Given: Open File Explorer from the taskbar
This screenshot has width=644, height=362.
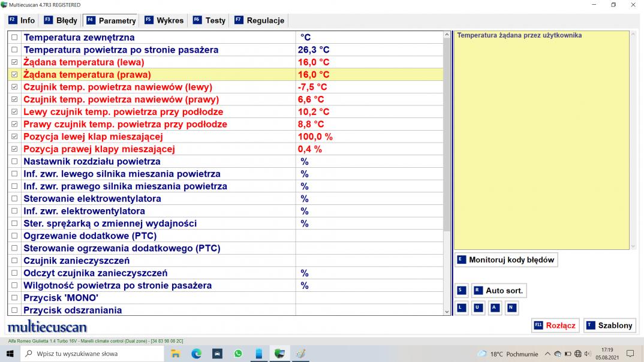Looking at the screenshot, I should click(x=176, y=354).
